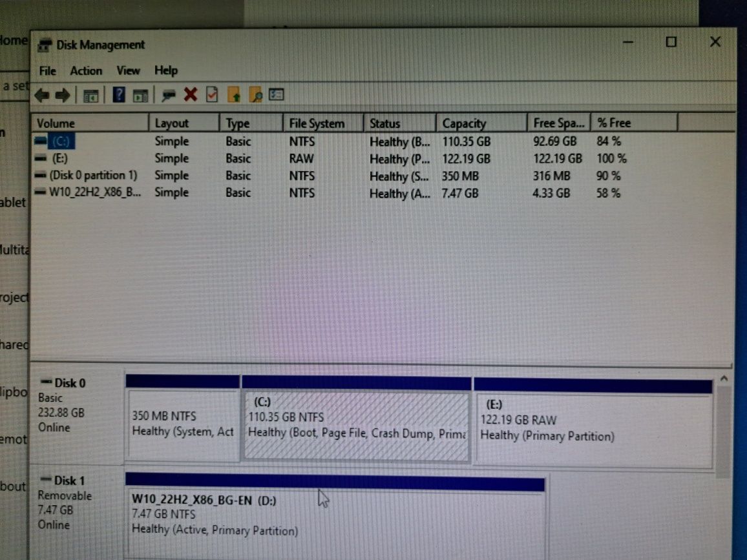Viewport: 747px width, 560px height.
Task: Open Help via blue question mark icon
Action: pyautogui.click(x=119, y=95)
